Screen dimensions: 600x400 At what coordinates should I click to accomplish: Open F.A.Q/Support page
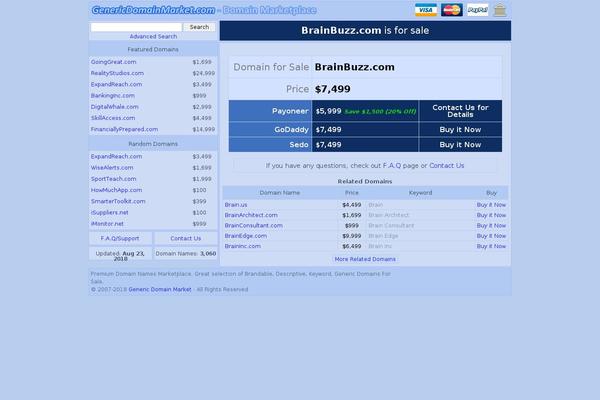point(120,238)
